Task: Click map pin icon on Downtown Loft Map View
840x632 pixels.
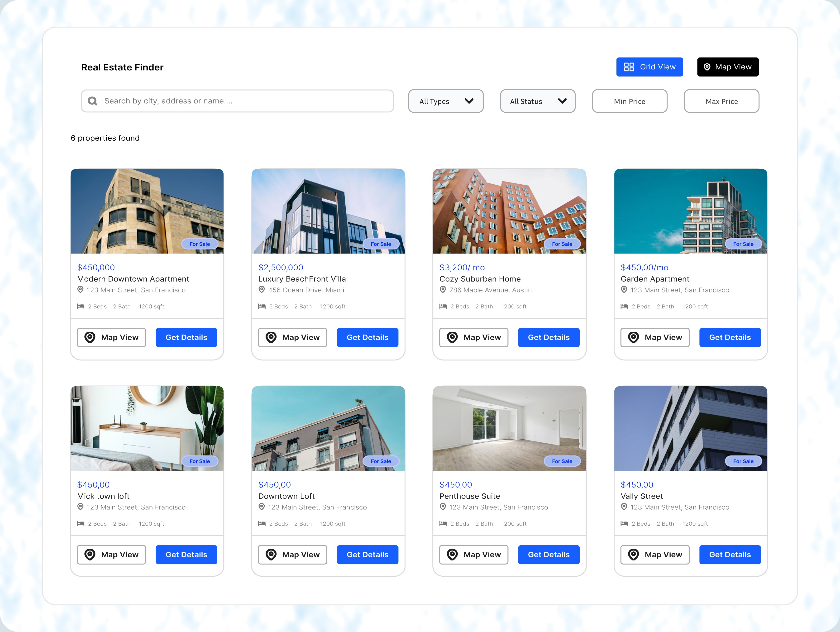Action: (x=271, y=555)
